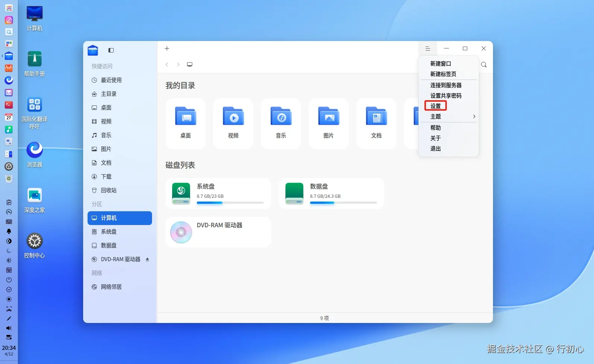Open 设置 from the menu

(x=449, y=106)
